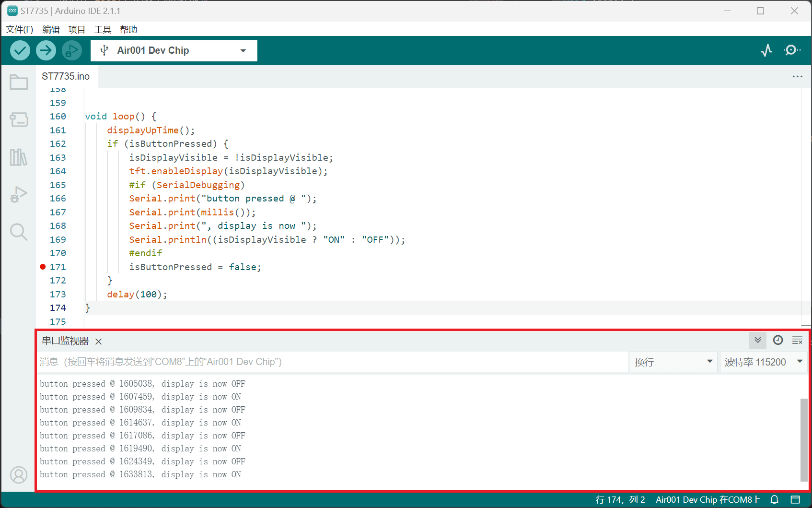Open the Search panel in the sidebar
812x508 pixels.
pos(19,232)
